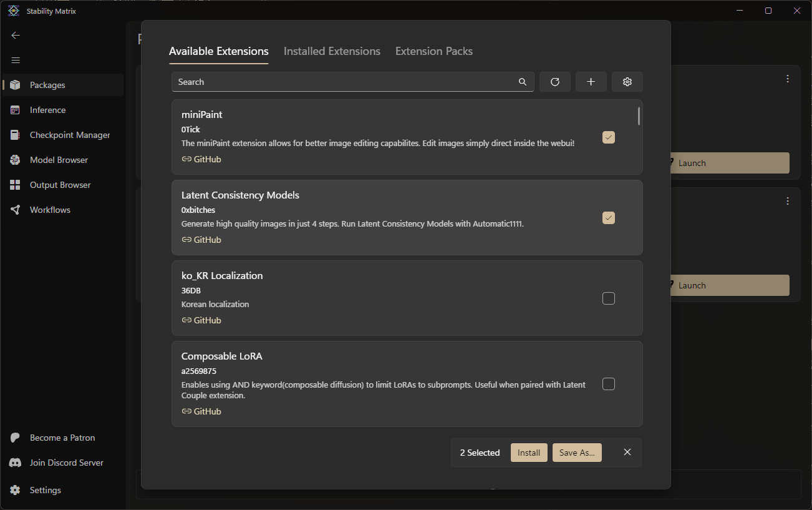This screenshot has height=510, width=812.
Task: Click the Discord icon
Action: [x=16, y=463]
